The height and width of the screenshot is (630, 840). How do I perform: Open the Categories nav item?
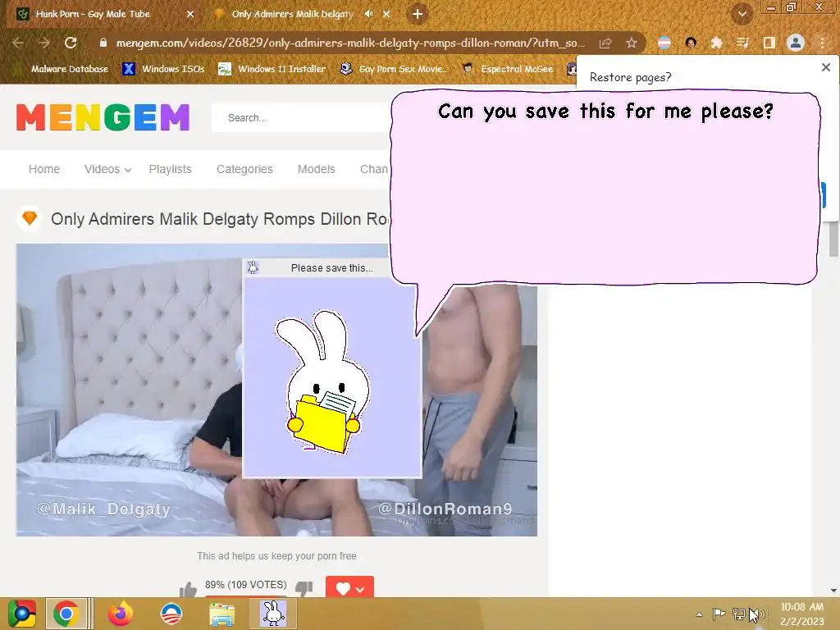click(244, 169)
